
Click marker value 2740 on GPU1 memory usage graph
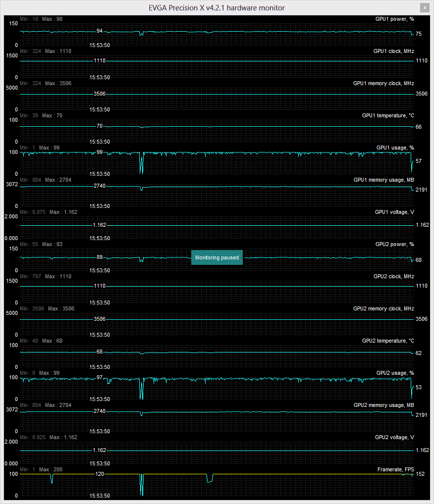(100, 186)
